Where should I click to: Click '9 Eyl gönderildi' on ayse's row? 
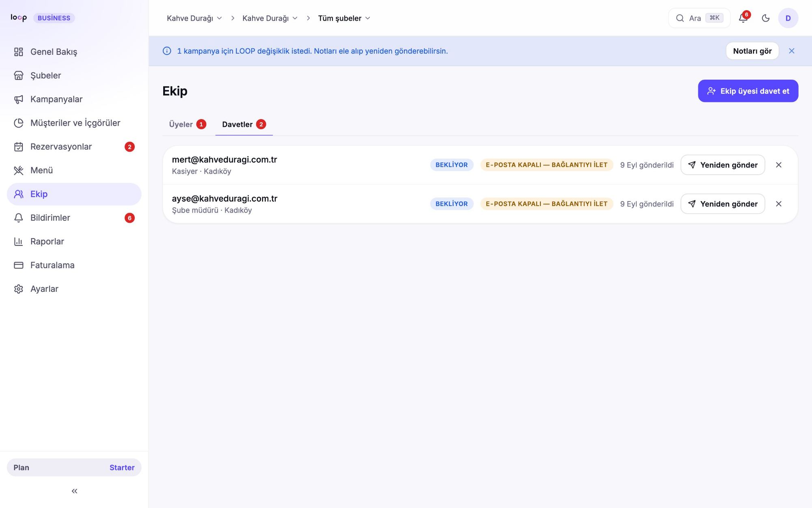pos(647,204)
